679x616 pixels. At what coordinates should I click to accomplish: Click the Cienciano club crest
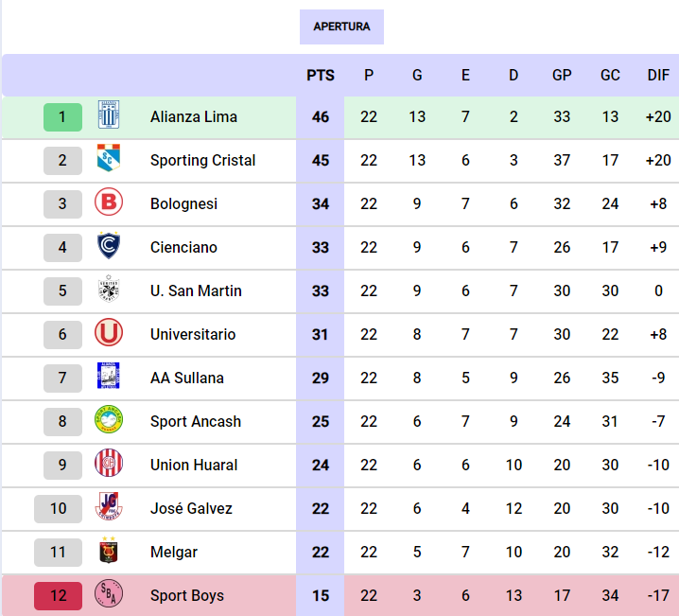(x=109, y=248)
